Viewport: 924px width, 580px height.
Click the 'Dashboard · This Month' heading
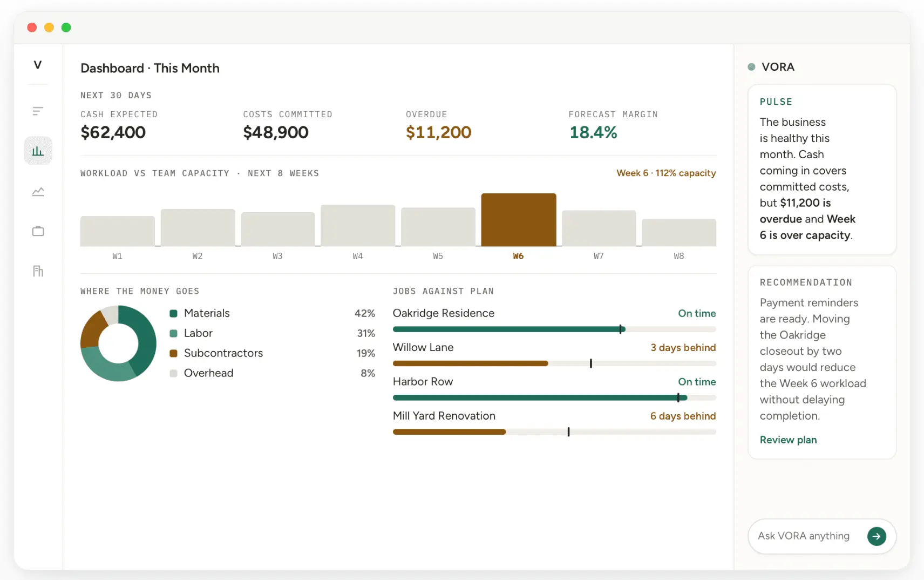tap(150, 69)
